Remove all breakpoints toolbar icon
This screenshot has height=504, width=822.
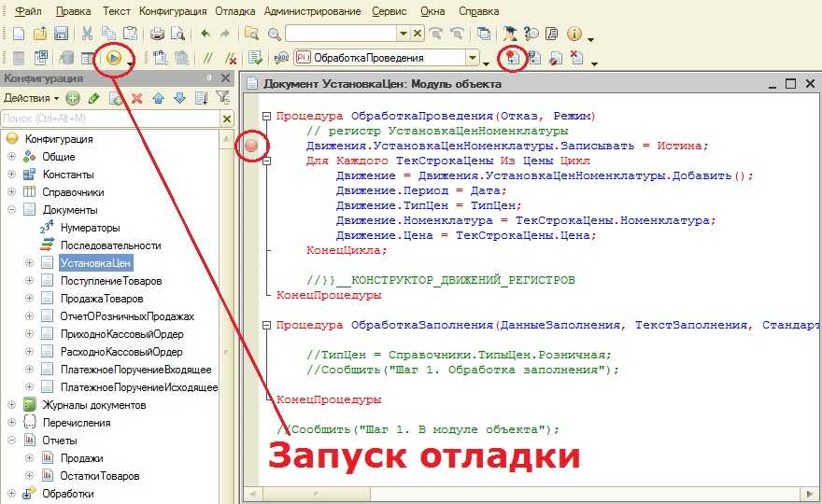[576, 58]
